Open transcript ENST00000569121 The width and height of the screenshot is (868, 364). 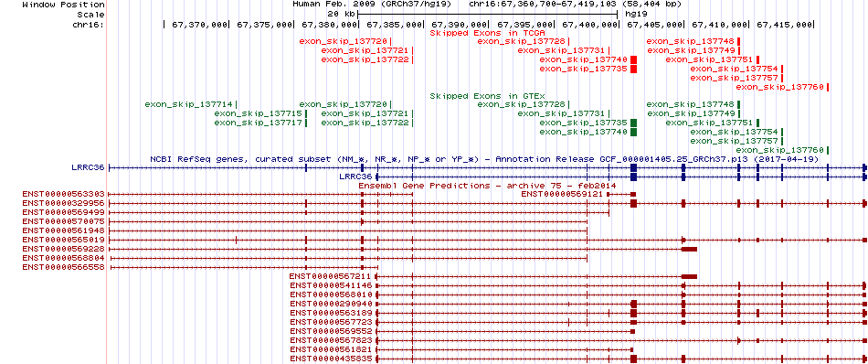tap(562, 194)
